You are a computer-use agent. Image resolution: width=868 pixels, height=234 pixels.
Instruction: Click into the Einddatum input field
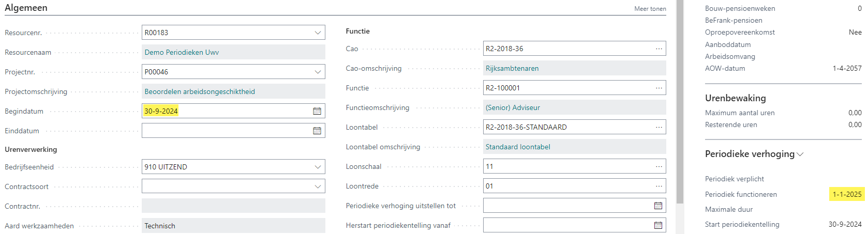[x=225, y=131]
